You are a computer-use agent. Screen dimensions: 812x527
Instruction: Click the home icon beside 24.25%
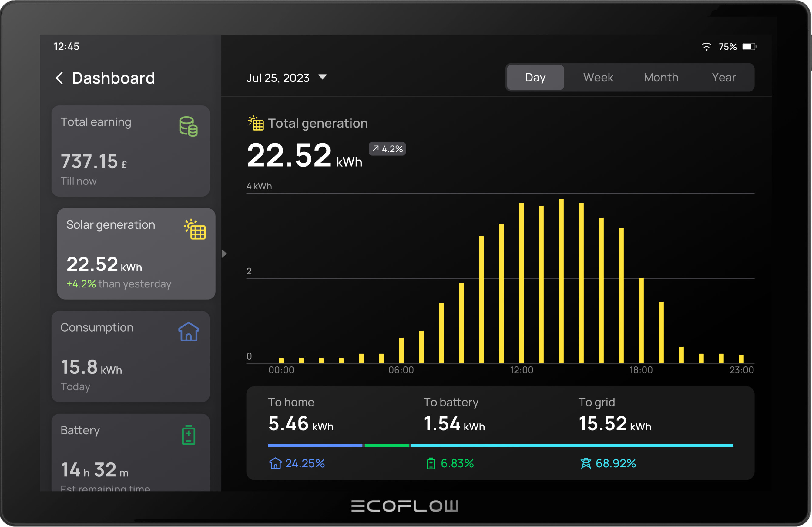[x=275, y=463]
